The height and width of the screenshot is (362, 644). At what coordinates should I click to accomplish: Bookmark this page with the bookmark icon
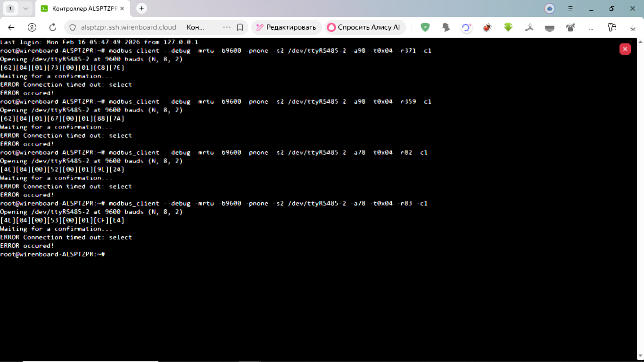pyautogui.click(x=240, y=27)
